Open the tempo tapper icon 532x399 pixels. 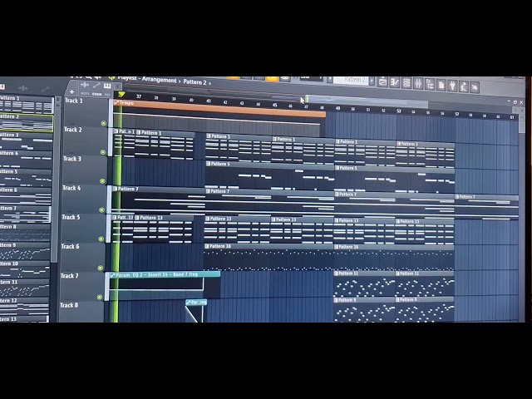tap(464, 86)
